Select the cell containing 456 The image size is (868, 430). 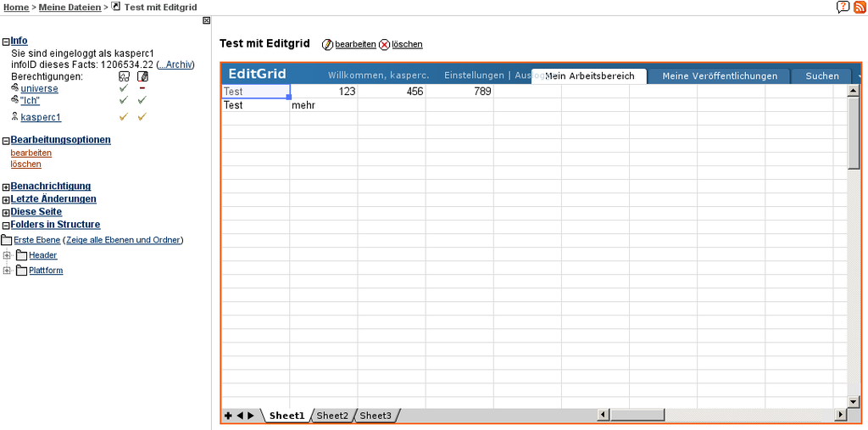coord(392,92)
